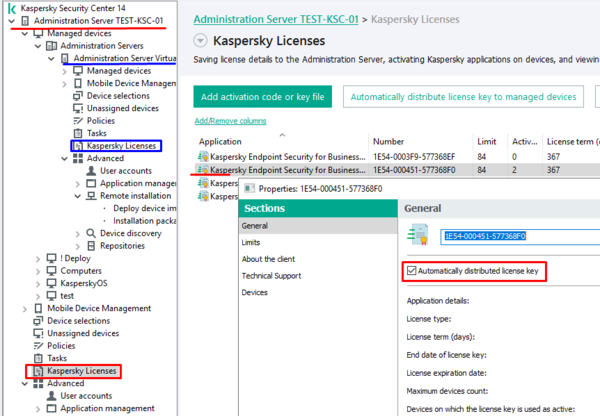The width and height of the screenshot is (600, 416).
Task: Expand main server Mobile Device Management node
Action: coord(24,309)
